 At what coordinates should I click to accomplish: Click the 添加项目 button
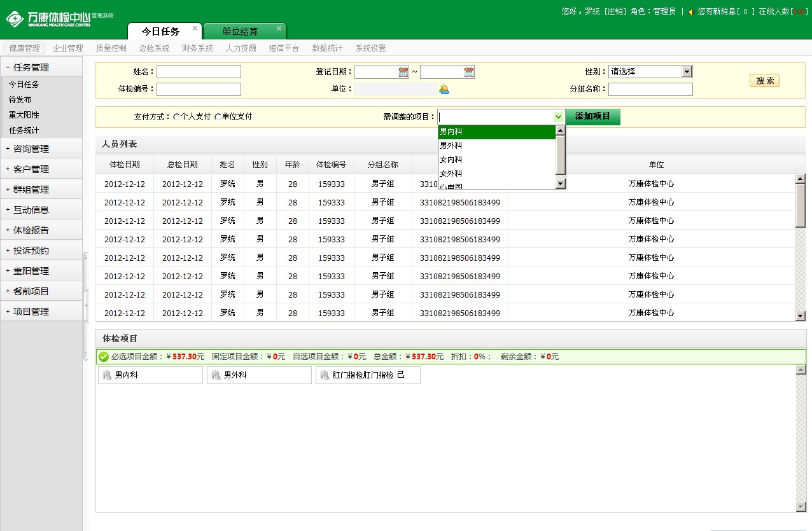point(592,116)
